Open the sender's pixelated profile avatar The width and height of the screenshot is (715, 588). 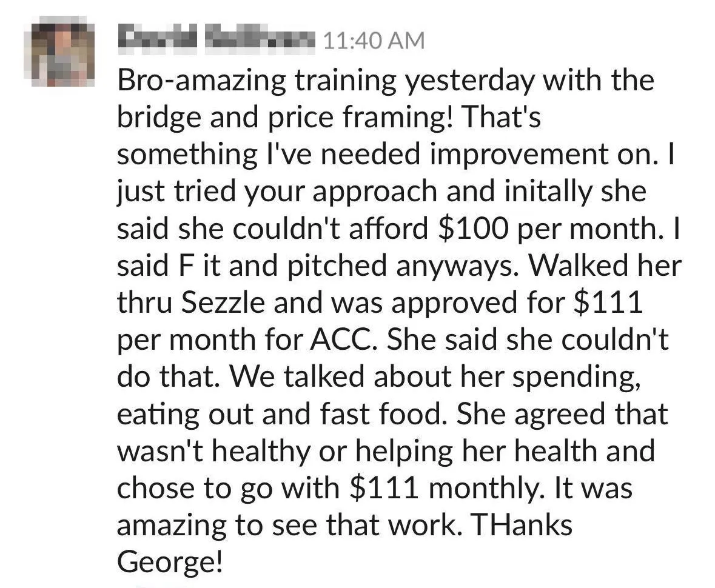pos(59,51)
